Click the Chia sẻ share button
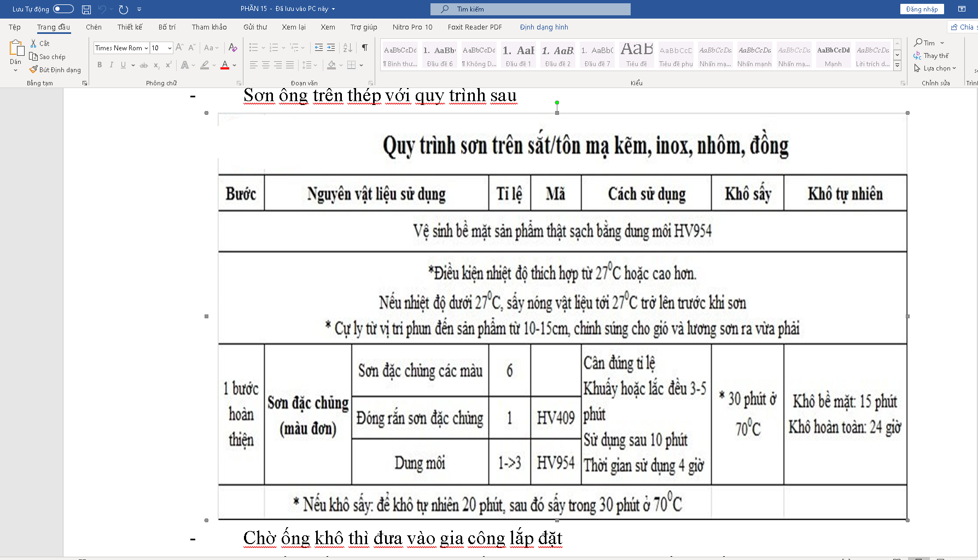 (964, 27)
